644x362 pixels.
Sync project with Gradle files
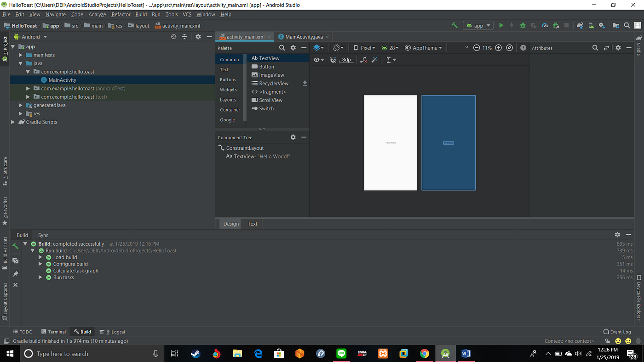pos(580,25)
